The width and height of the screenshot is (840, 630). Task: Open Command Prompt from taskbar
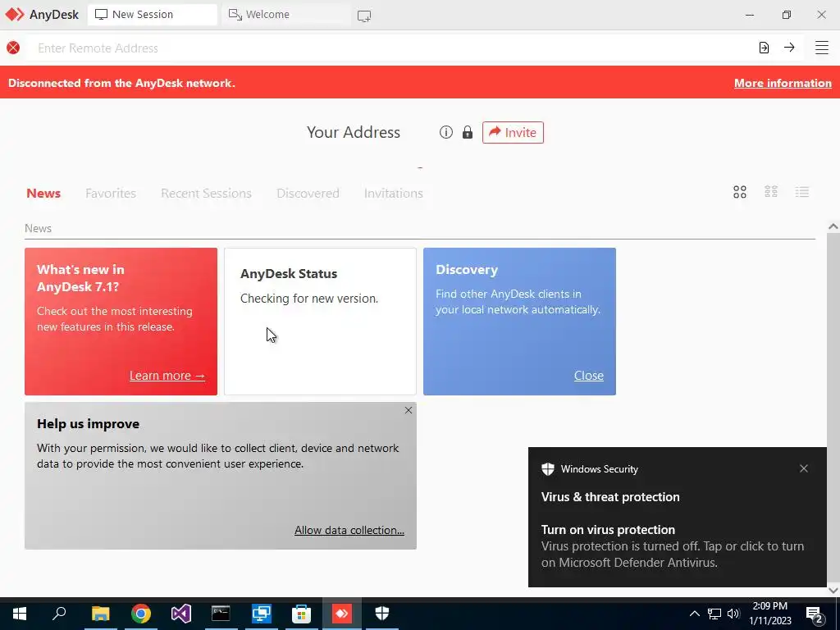[221, 614]
